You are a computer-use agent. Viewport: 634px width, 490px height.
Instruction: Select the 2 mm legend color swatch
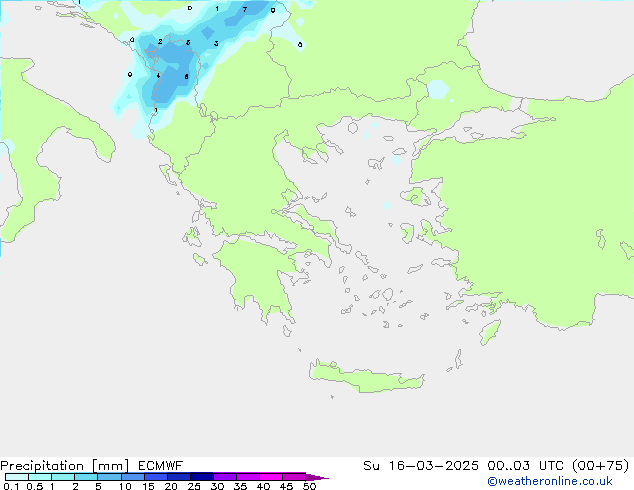click(86, 477)
